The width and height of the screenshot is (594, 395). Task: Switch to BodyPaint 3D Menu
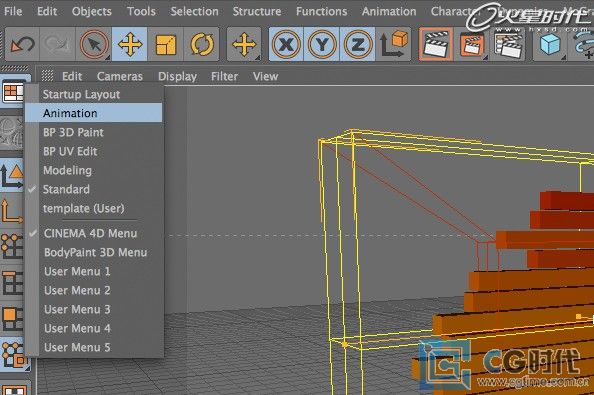click(x=94, y=252)
